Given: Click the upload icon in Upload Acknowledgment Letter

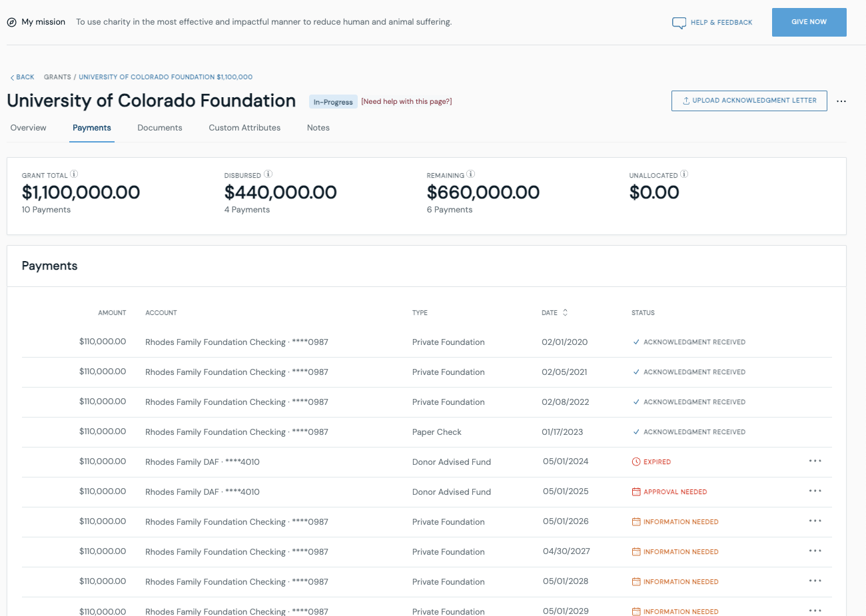Looking at the screenshot, I should 686,101.
